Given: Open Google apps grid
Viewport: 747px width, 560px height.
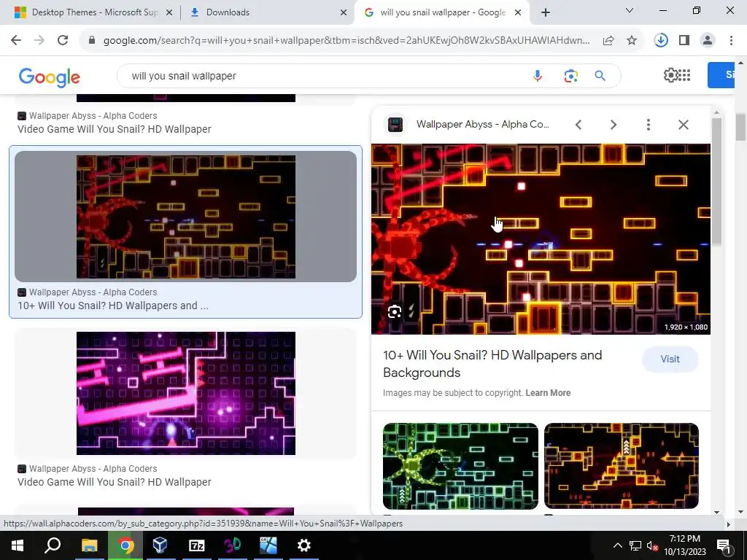Looking at the screenshot, I should [684, 75].
